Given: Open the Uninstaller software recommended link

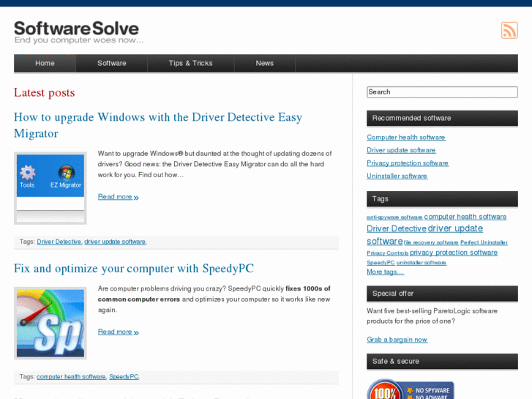Looking at the screenshot, I should (x=397, y=176).
